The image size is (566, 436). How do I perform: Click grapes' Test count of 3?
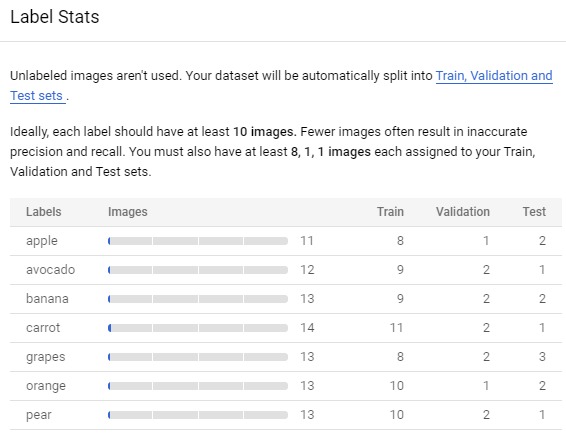tap(542, 357)
